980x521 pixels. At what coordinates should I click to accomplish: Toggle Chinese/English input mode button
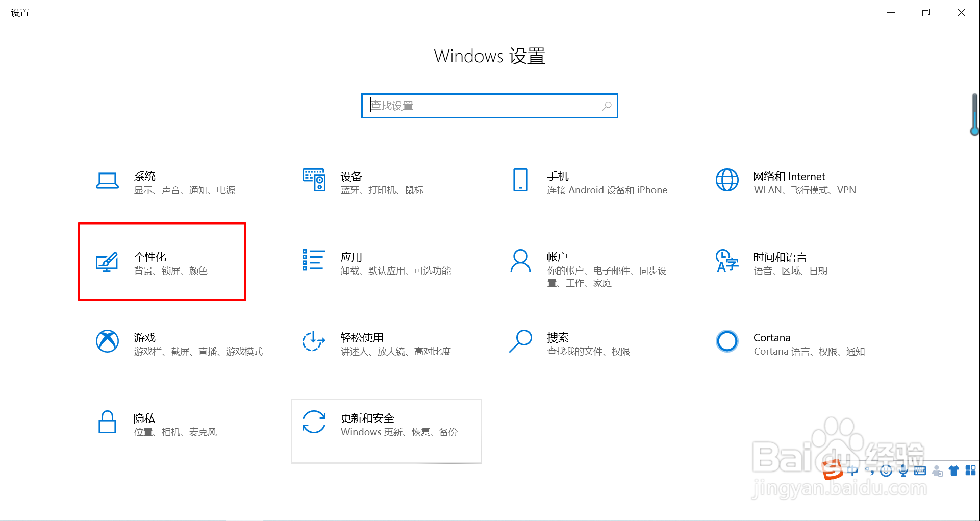(852, 470)
